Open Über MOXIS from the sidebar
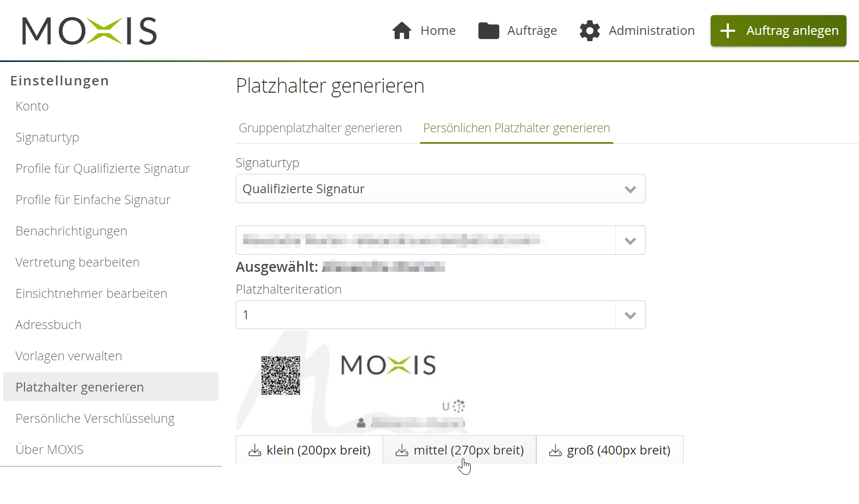859x504 pixels. (49, 449)
